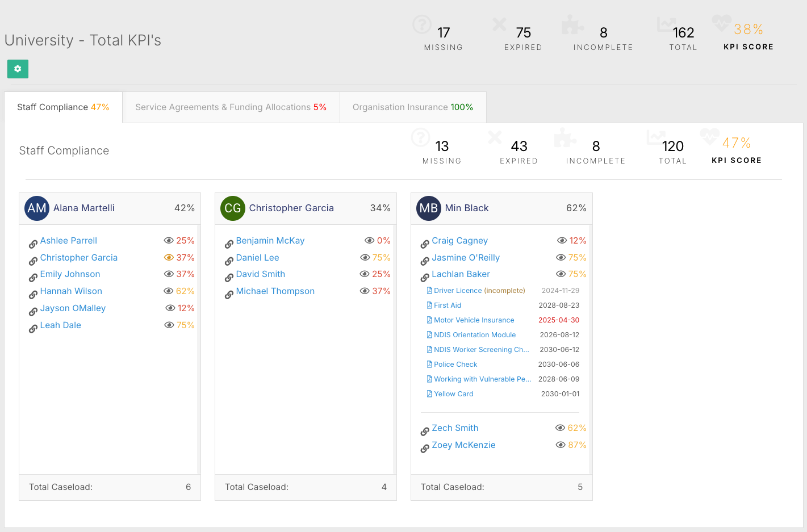Expand David Smith details

pos(261,274)
